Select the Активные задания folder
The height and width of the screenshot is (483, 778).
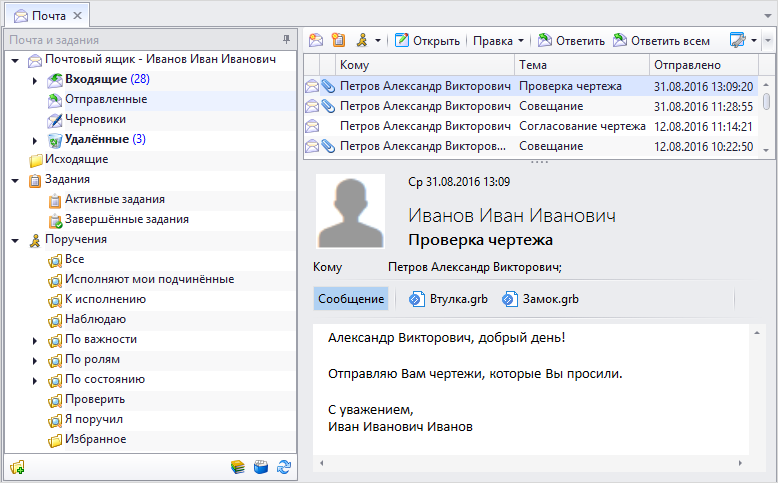tap(114, 199)
